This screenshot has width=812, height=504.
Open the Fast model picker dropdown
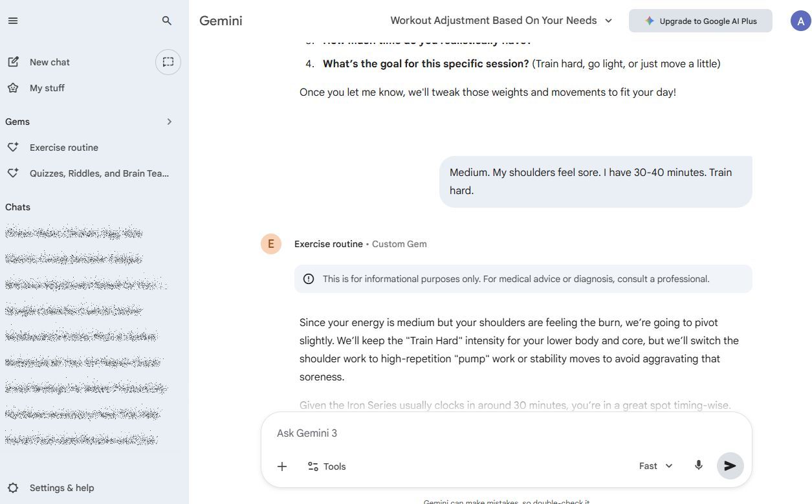(x=655, y=466)
